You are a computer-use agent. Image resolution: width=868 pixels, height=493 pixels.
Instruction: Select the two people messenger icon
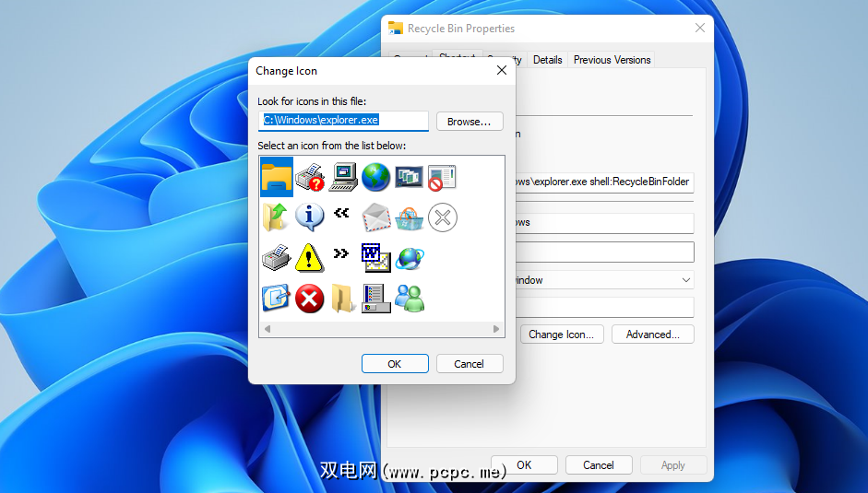pyautogui.click(x=410, y=299)
